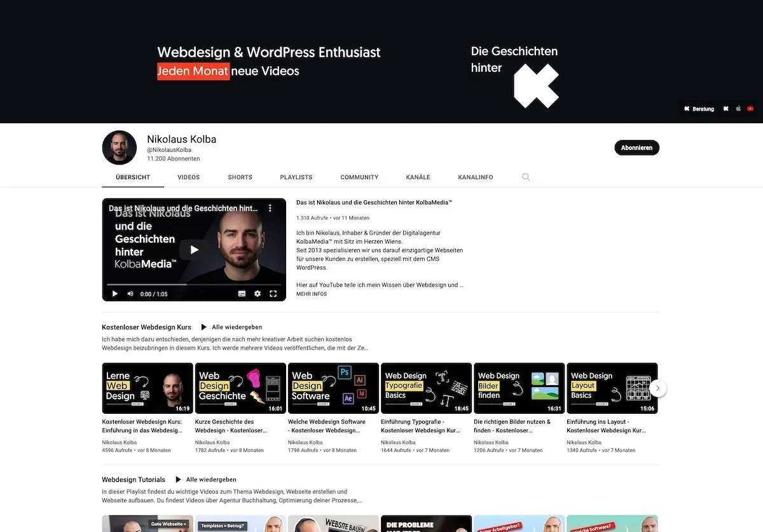Viewport: 763px width, 532px height.
Task: Play all in Webdesign Tutorials
Action: pos(206,480)
